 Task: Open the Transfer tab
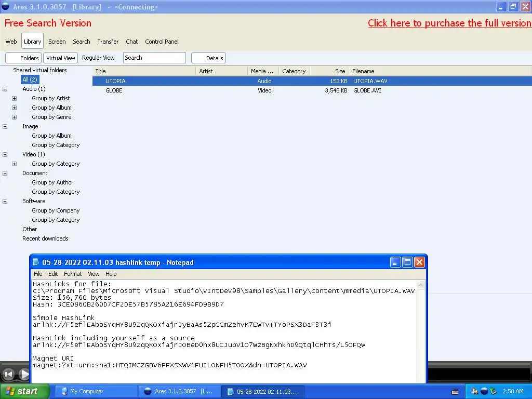click(x=108, y=42)
